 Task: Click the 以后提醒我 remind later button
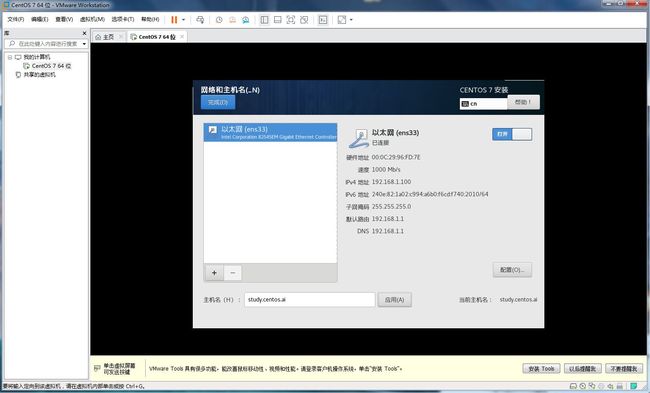(x=582, y=369)
